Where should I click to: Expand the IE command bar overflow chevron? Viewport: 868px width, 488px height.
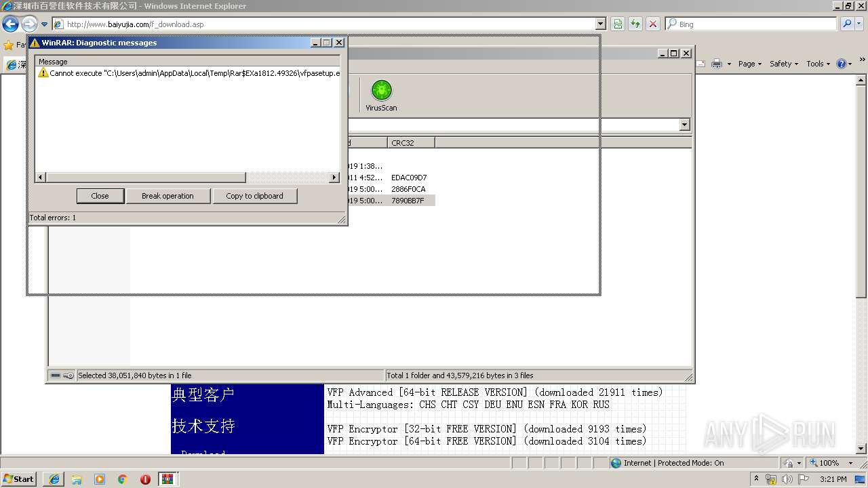pyautogui.click(x=863, y=60)
